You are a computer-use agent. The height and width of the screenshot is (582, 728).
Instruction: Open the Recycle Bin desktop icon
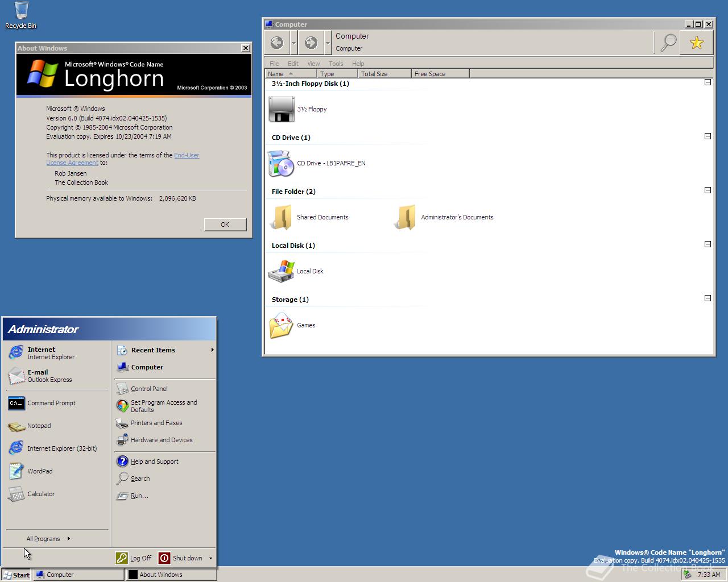click(x=21, y=15)
